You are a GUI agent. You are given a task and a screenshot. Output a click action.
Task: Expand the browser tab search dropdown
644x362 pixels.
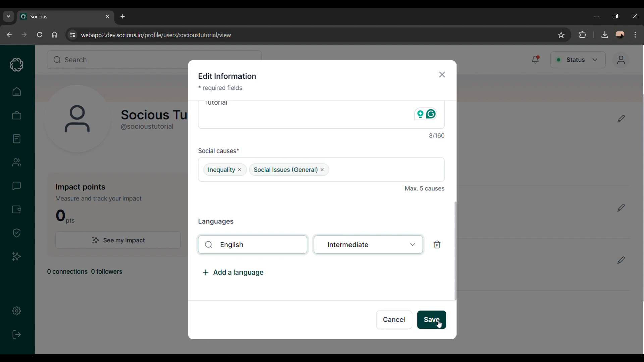click(8, 16)
